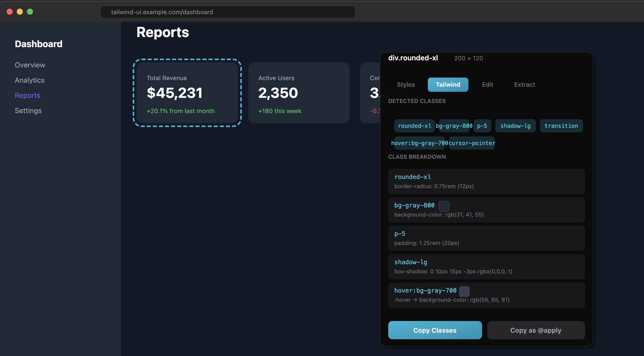
Task: Navigate to Overview in the sidebar
Action: (x=30, y=65)
